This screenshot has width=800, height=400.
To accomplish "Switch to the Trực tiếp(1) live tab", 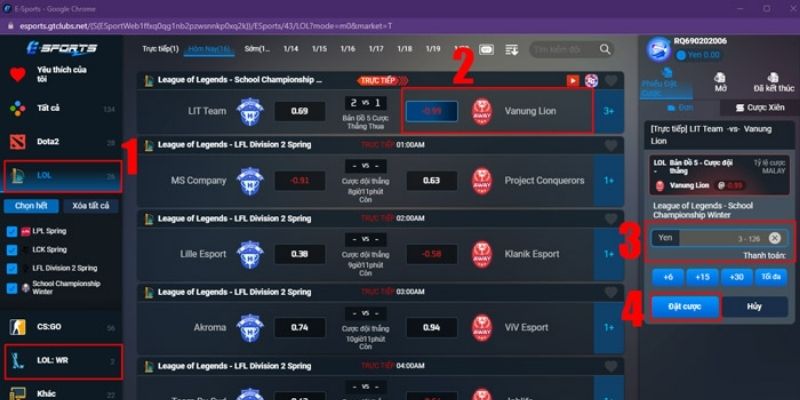I will (x=161, y=49).
